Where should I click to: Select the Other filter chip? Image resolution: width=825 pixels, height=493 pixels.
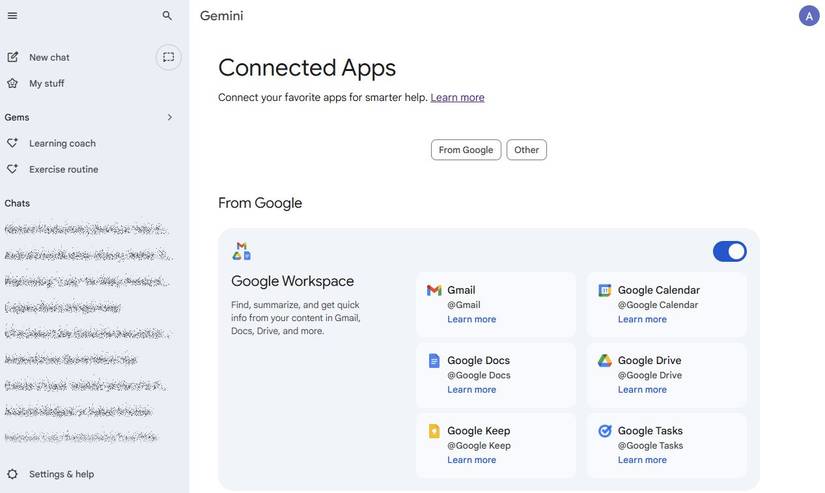526,150
